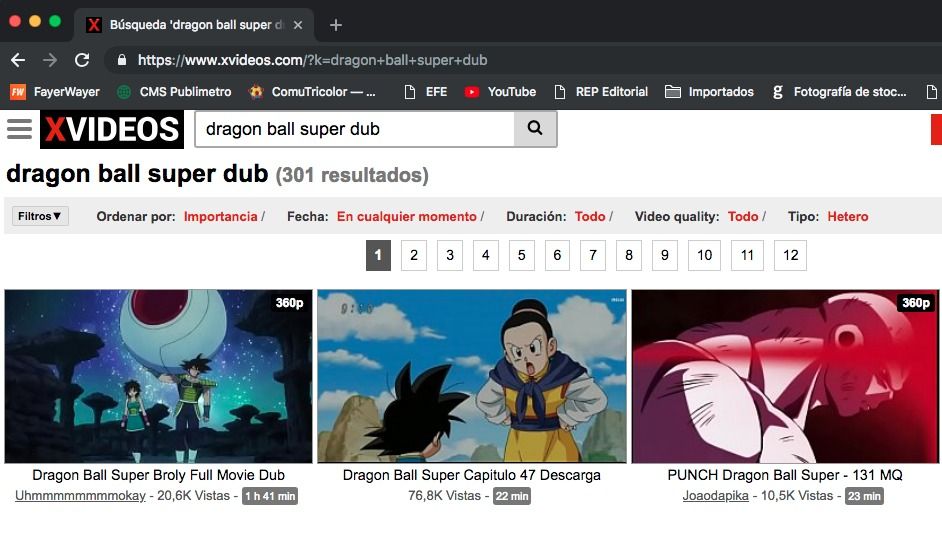Open the Duración Todo filter

(590, 217)
